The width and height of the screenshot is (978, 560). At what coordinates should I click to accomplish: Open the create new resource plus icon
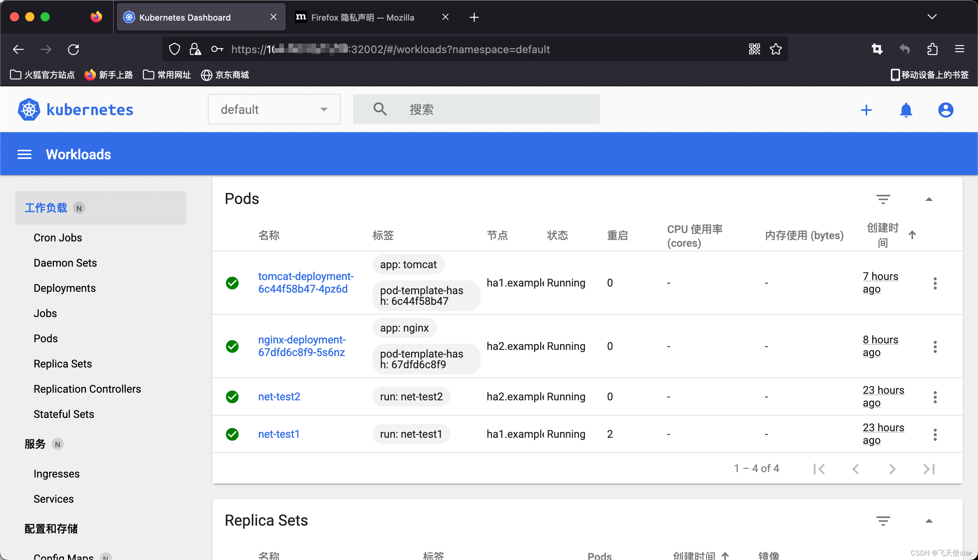click(866, 110)
